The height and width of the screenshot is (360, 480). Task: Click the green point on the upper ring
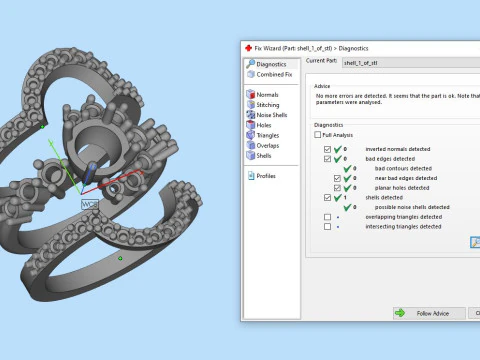click(x=42, y=127)
